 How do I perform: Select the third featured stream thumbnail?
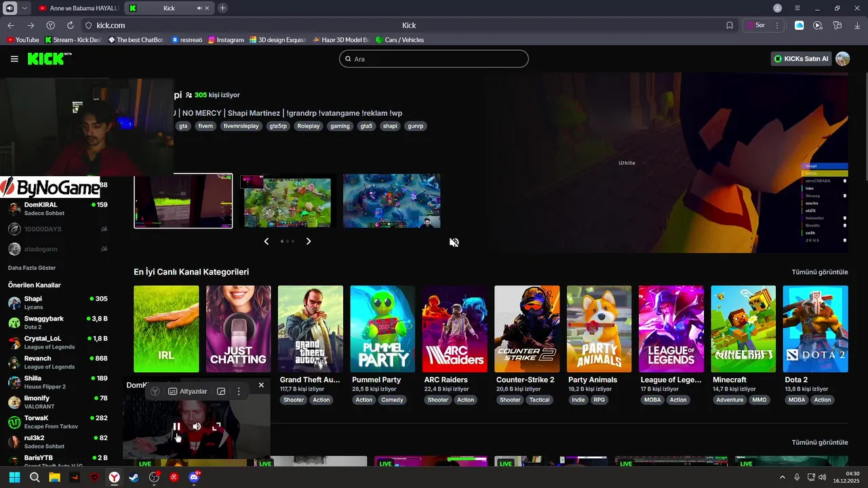(391, 201)
